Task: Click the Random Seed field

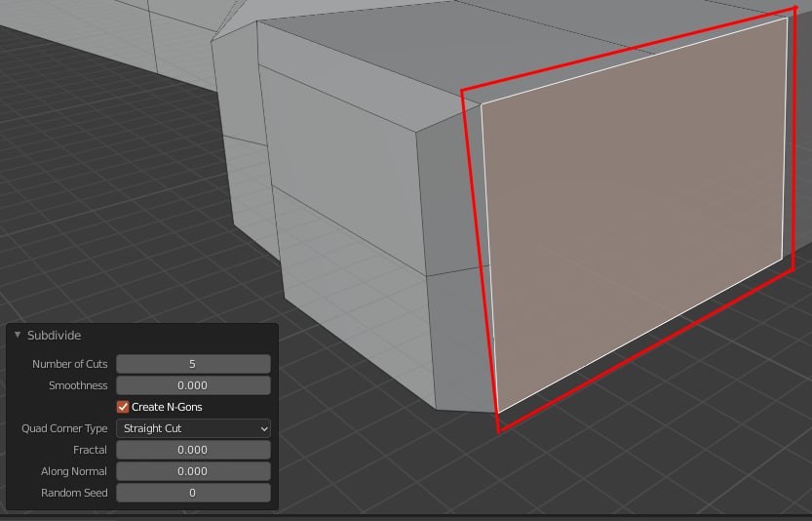Action: tap(193, 493)
